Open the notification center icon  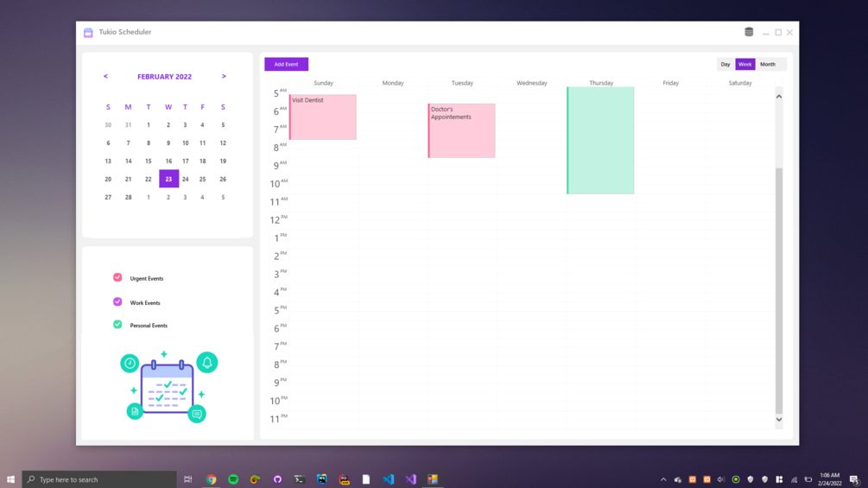point(854,479)
